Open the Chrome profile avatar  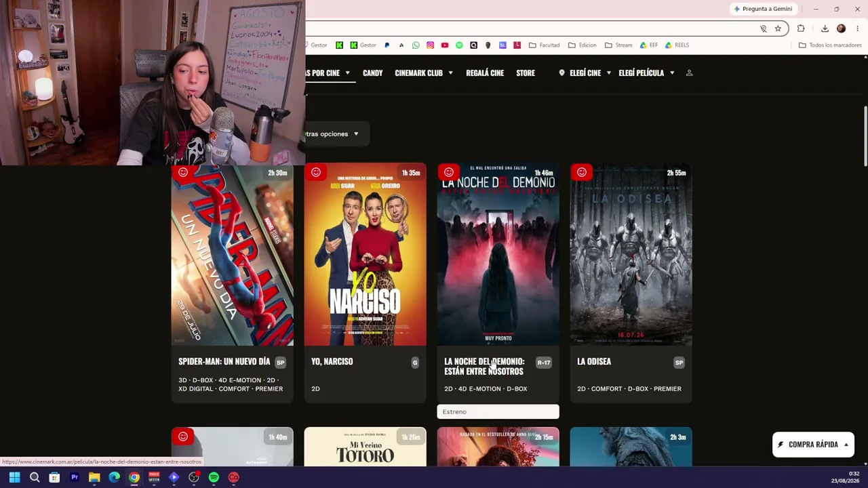point(842,28)
